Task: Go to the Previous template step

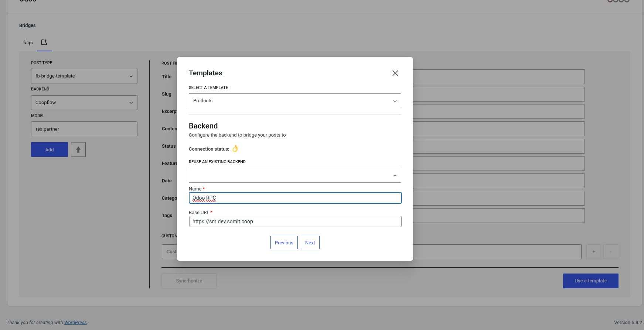Action: click(284, 243)
